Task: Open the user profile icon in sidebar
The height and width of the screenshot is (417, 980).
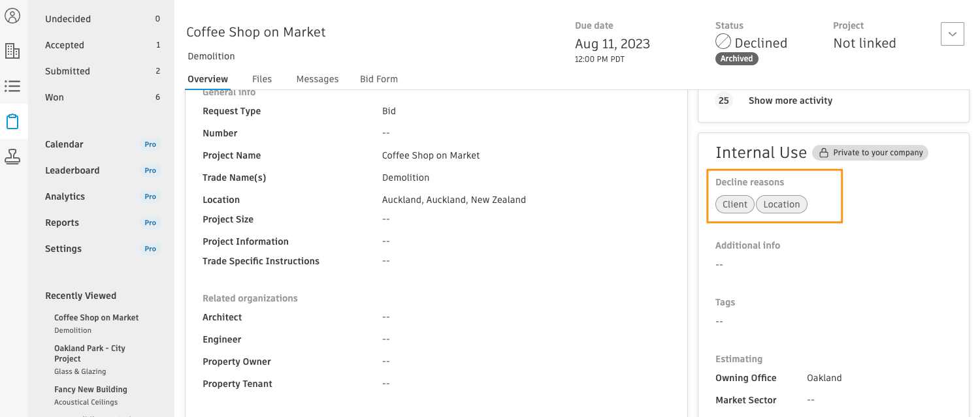Action: (12, 16)
